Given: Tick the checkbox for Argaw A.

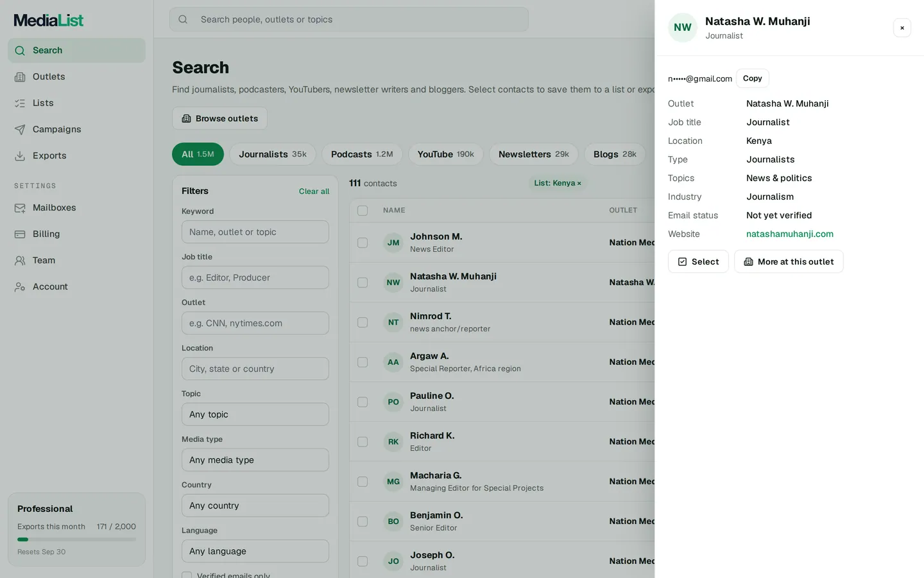Looking at the screenshot, I should click(x=363, y=362).
